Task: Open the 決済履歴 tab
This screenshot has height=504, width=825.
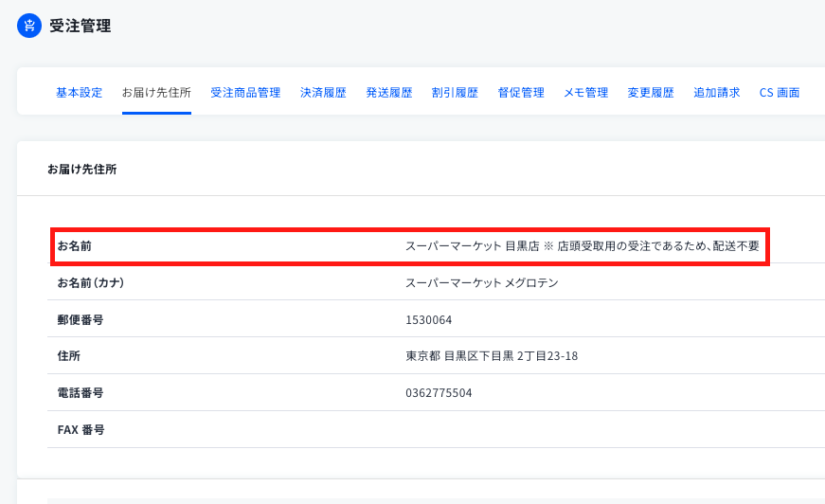Action: click(x=323, y=93)
